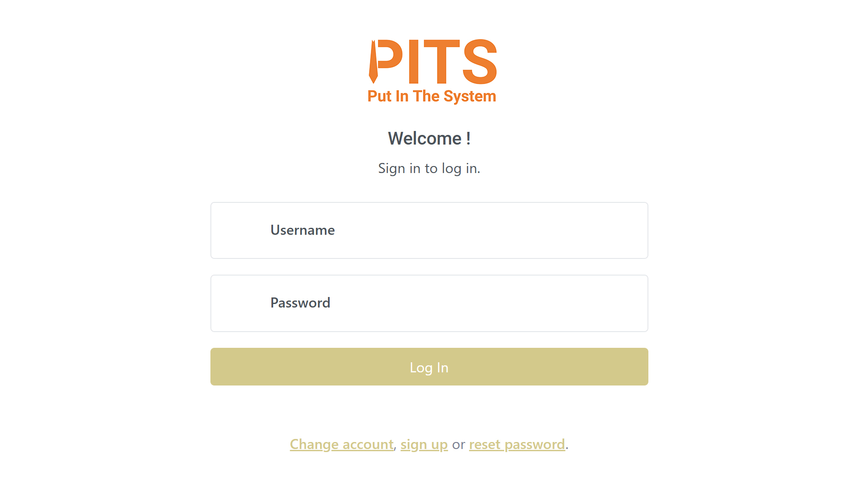Focus the Username input field
868x488 pixels.
click(482, 230)
